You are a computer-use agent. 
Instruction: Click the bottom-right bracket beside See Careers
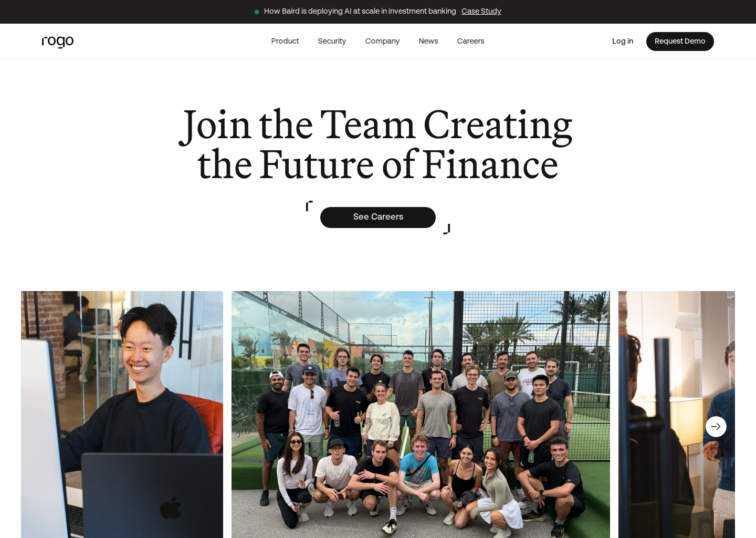(x=447, y=229)
